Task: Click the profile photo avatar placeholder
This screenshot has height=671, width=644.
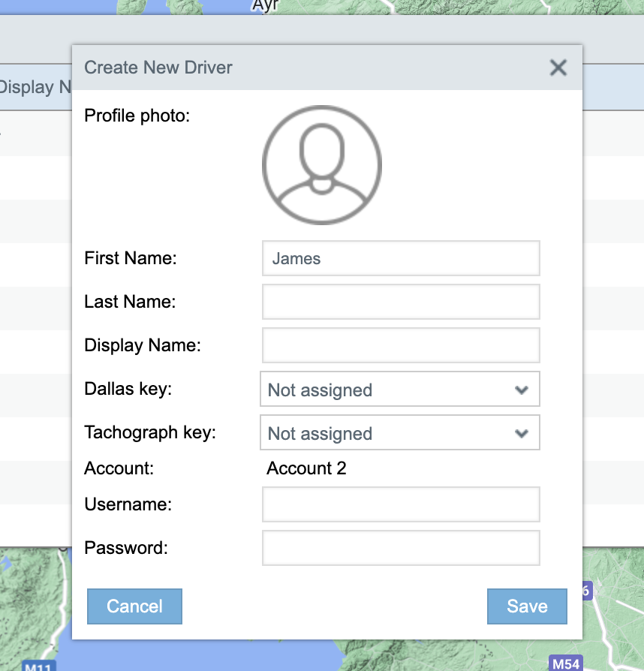Action: (322, 164)
